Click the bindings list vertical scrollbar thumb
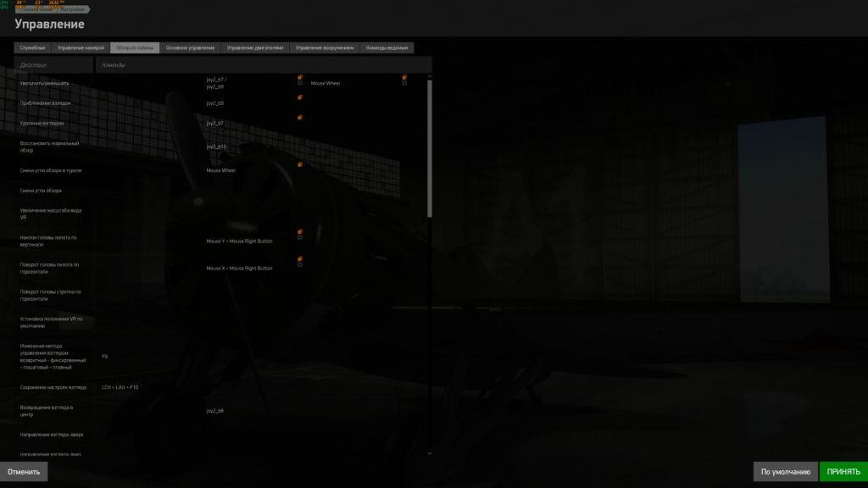Image resolution: width=868 pixels, height=488 pixels. pos(430,148)
